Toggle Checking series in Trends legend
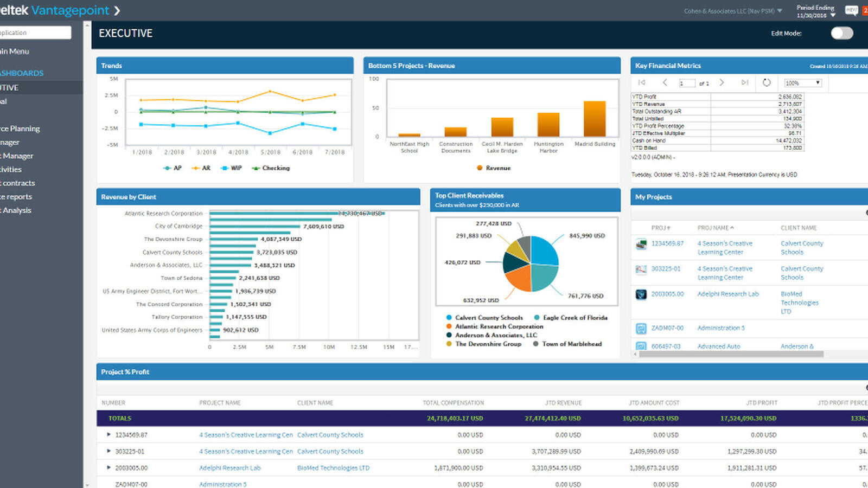 pos(271,168)
